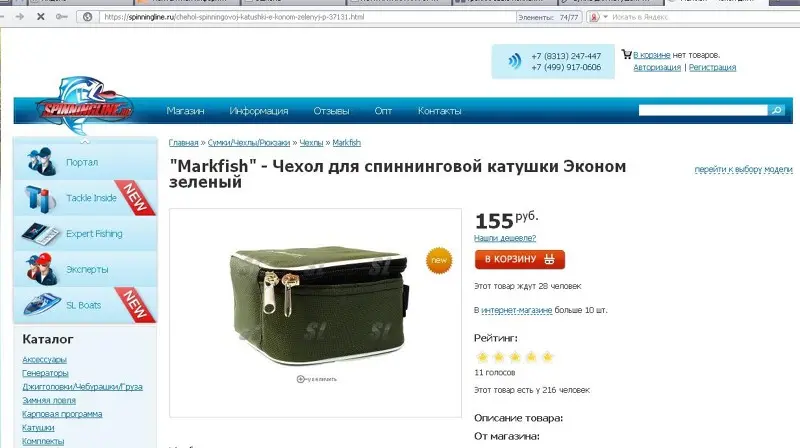Open the Отзывы menu item
Screen dimensions: 800x448
tap(331, 111)
